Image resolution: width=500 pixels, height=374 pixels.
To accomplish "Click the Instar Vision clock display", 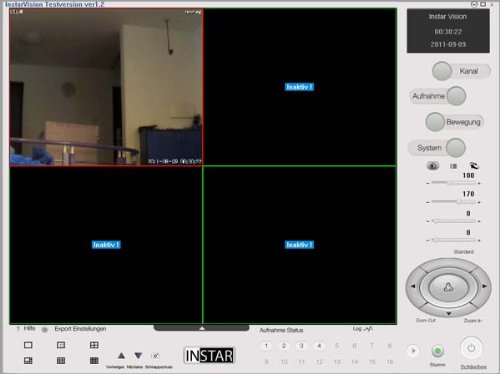I will point(448,31).
